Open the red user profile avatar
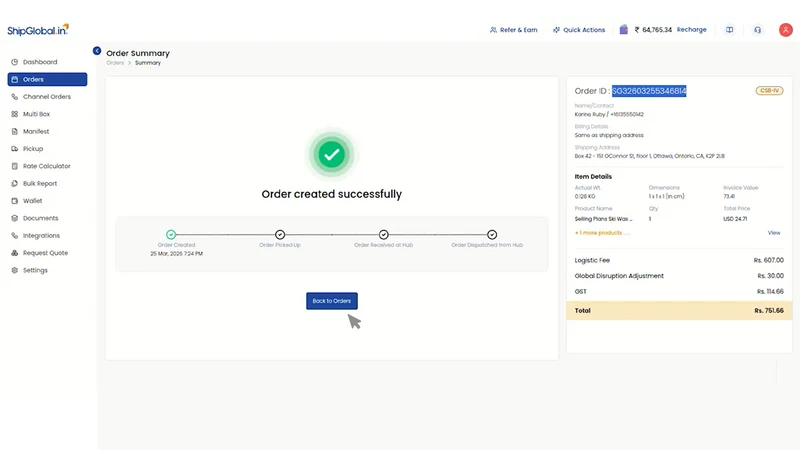 (786, 30)
